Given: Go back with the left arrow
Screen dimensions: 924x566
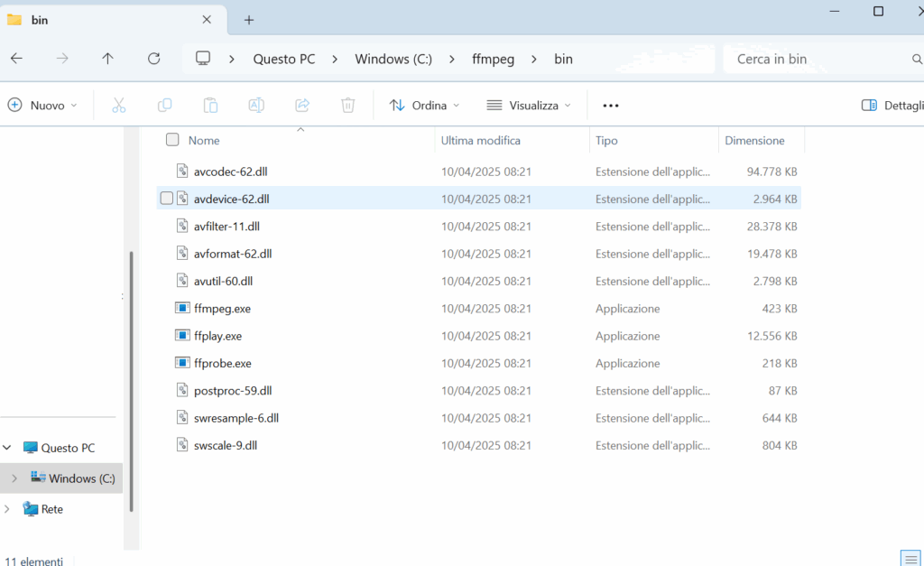Looking at the screenshot, I should (16, 59).
